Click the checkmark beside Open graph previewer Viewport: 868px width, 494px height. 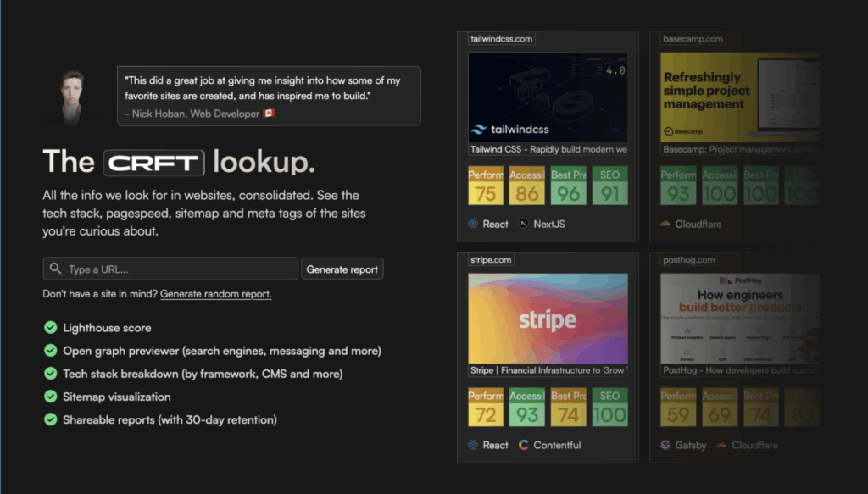coord(49,350)
